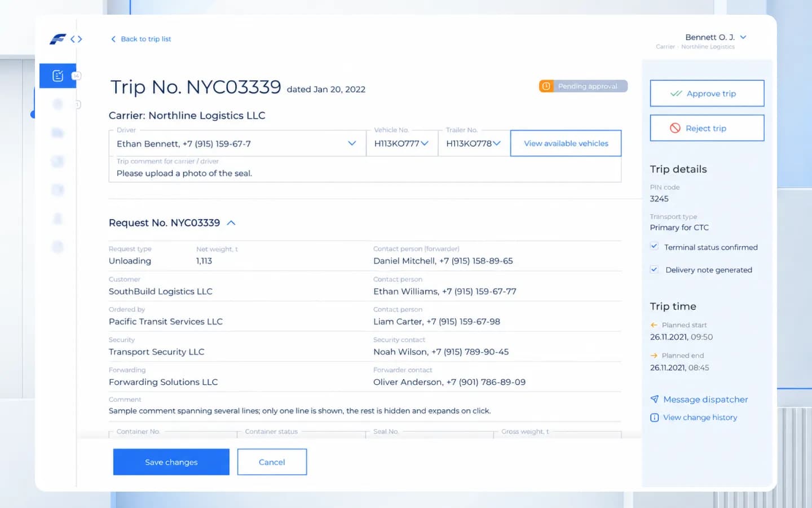The image size is (812, 508).
Task: Open the active trips sidebar icon
Action: coord(58,76)
